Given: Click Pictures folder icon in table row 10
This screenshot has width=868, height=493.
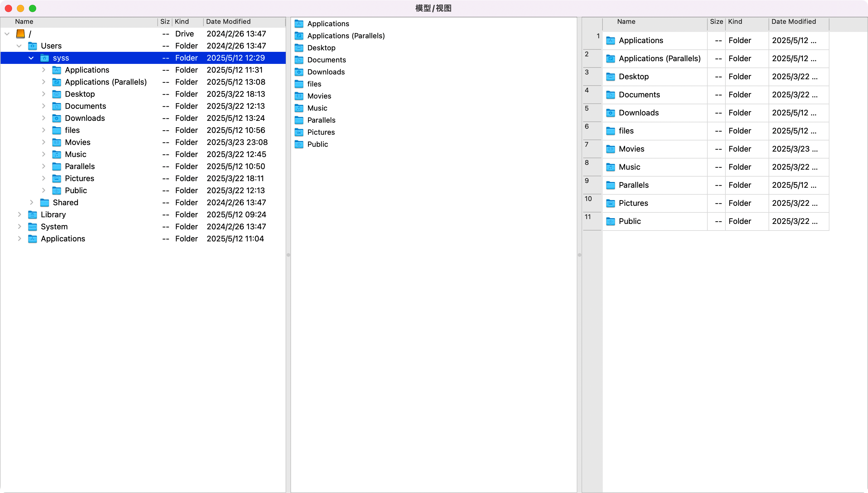Looking at the screenshot, I should [610, 203].
